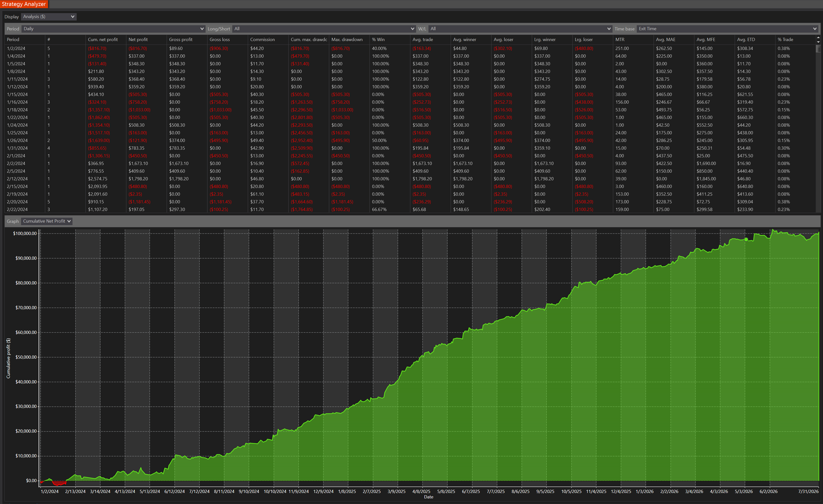This screenshot has height=504, width=823.
Task: Select the 1/26/2024 period row
Action: click(x=410, y=140)
